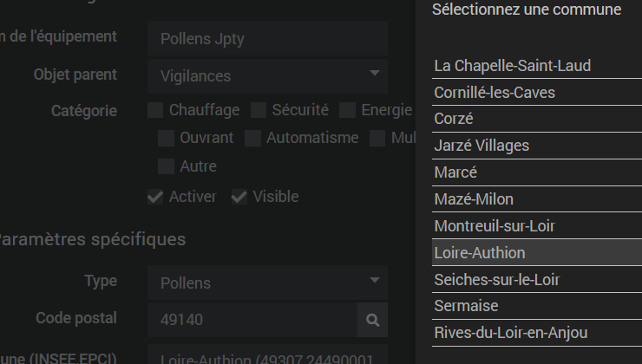Image resolution: width=642 pixels, height=364 pixels.
Task: Enable the Sécurité category checkbox
Action: (x=259, y=110)
